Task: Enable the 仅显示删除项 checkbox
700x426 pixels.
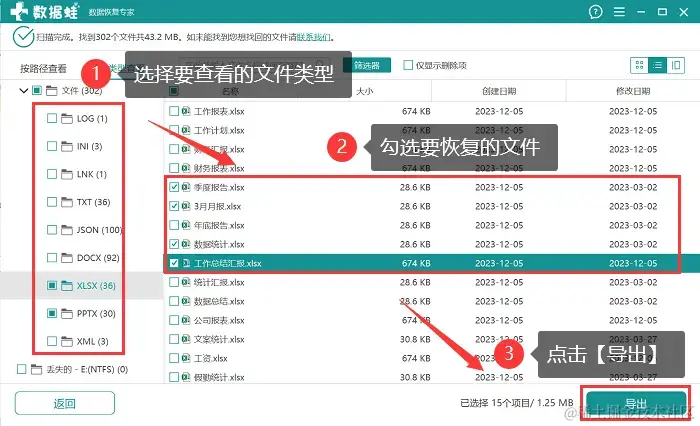Action: pyautogui.click(x=408, y=65)
